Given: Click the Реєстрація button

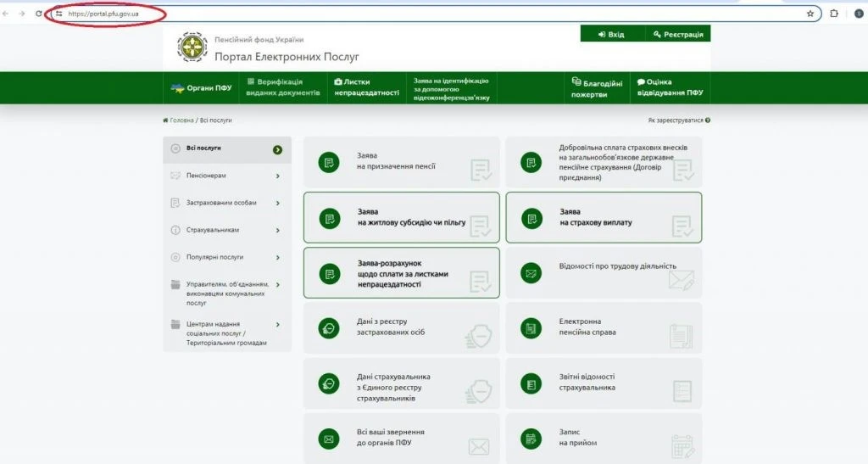Looking at the screenshot, I should click(678, 34).
